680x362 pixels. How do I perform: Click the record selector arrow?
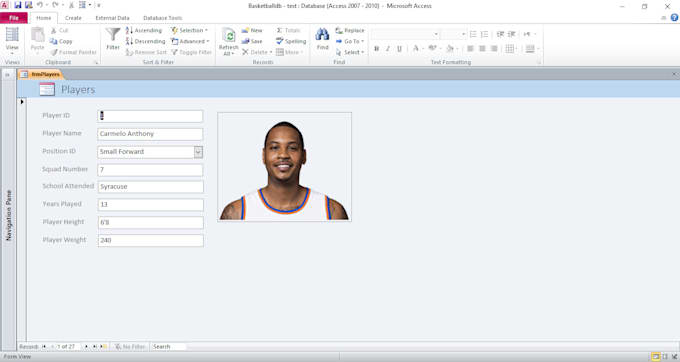coord(22,102)
